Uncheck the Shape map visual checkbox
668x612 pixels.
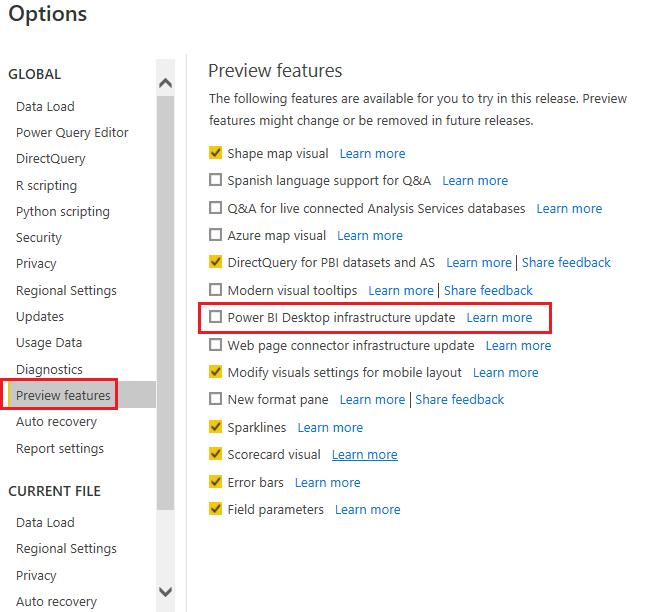(216, 152)
